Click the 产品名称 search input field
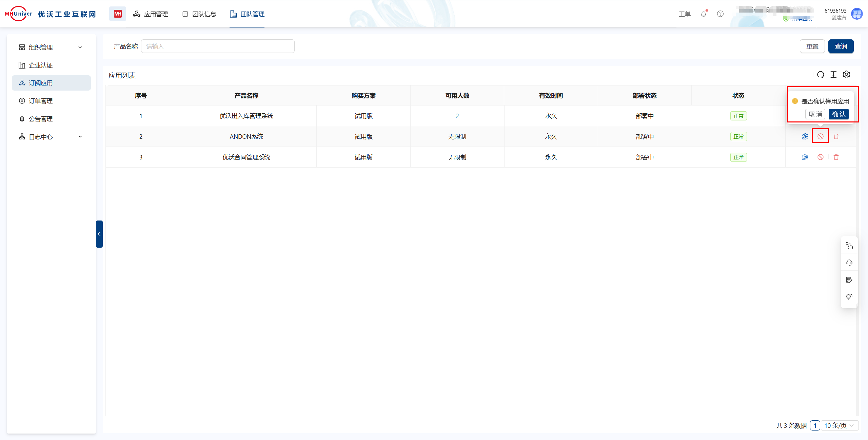The image size is (868, 440). click(218, 46)
